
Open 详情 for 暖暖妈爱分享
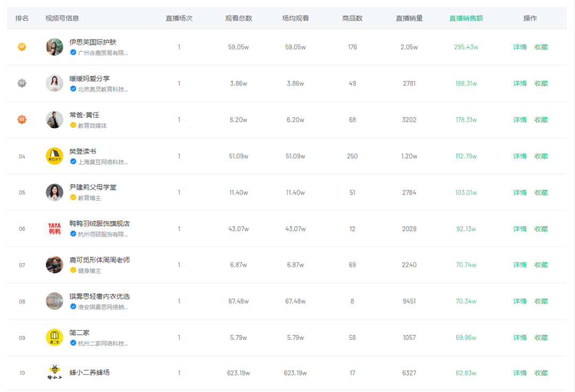click(x=520, y=83)
